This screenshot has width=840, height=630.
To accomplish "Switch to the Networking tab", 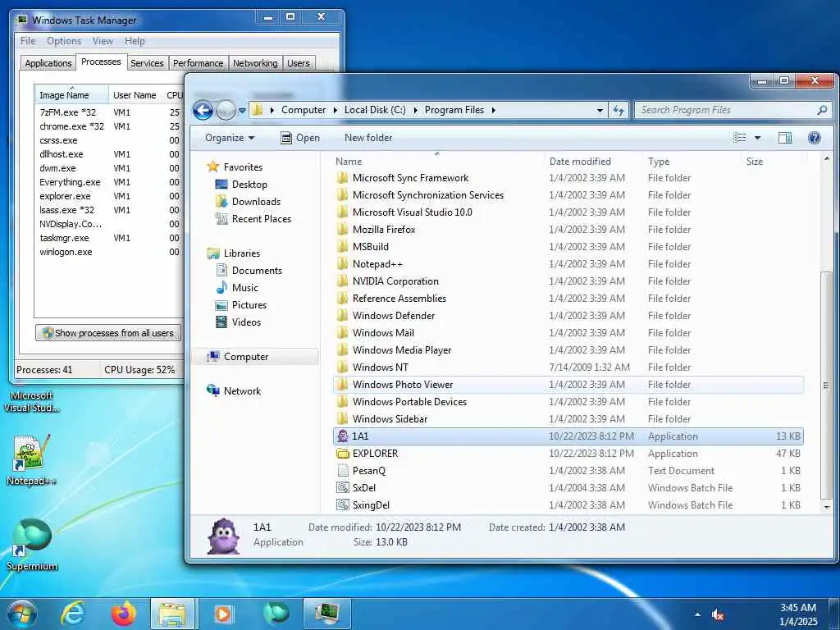I will pos(255,63).
